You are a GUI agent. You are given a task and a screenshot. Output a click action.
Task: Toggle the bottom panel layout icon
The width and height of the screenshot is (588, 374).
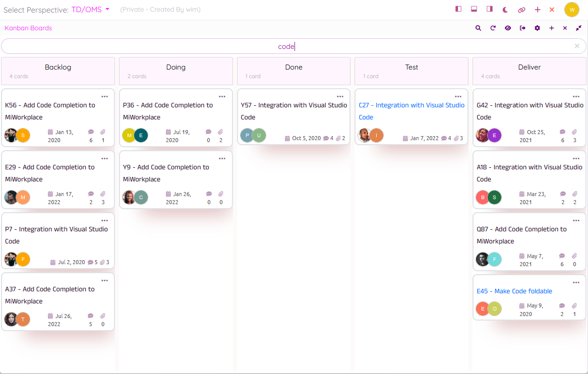pyautogui.click(x=474, y=10)
